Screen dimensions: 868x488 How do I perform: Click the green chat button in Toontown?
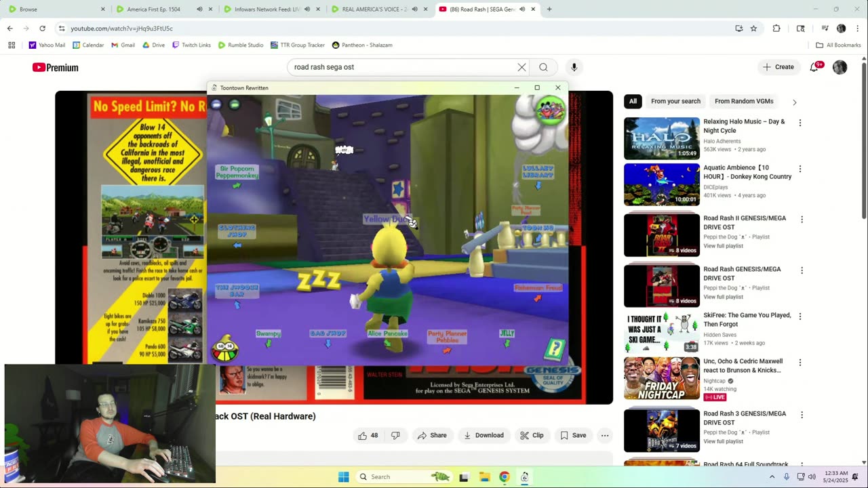[x=234, y=104]
